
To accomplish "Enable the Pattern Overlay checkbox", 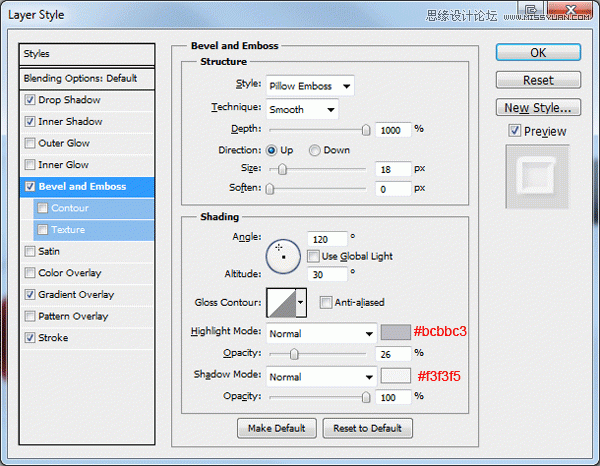I will (x=29, y=316).
